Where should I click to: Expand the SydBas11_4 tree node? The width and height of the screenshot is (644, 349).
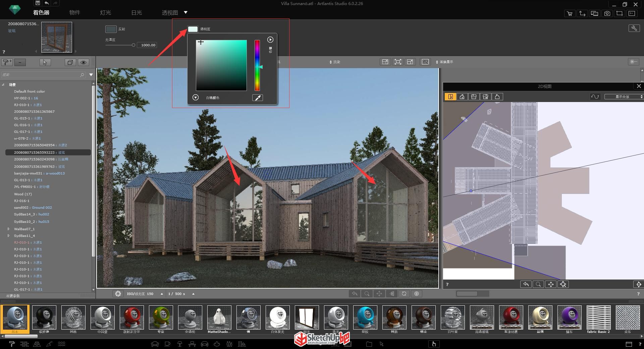8,236
